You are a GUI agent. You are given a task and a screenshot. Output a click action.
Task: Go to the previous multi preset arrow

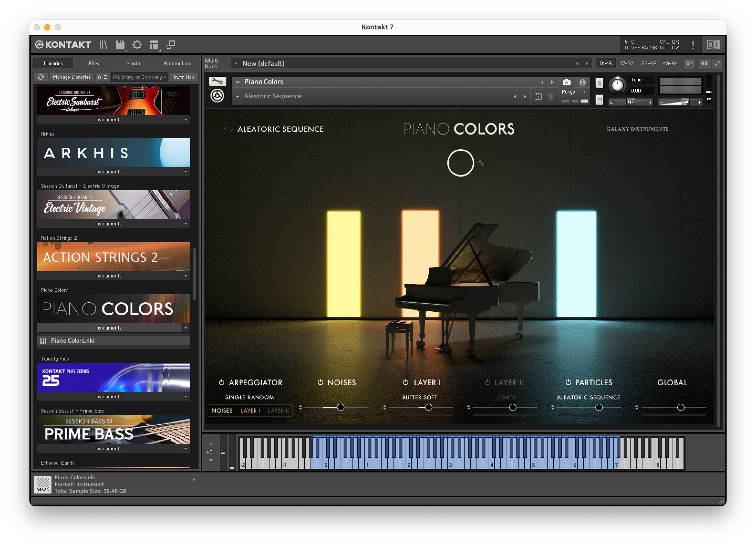coord(577,63)
